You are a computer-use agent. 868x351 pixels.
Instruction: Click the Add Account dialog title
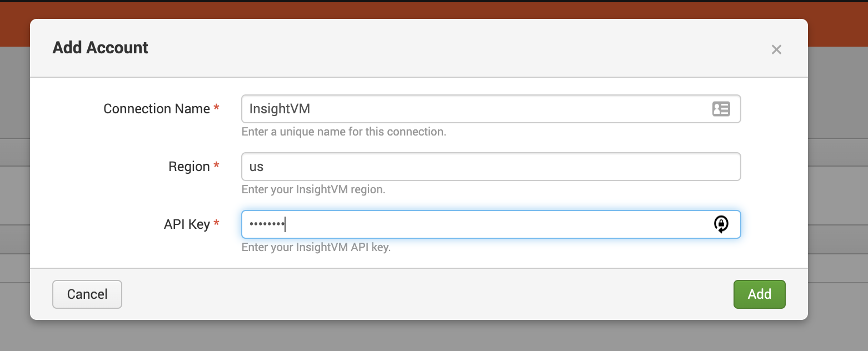click(x=101, y=48)
